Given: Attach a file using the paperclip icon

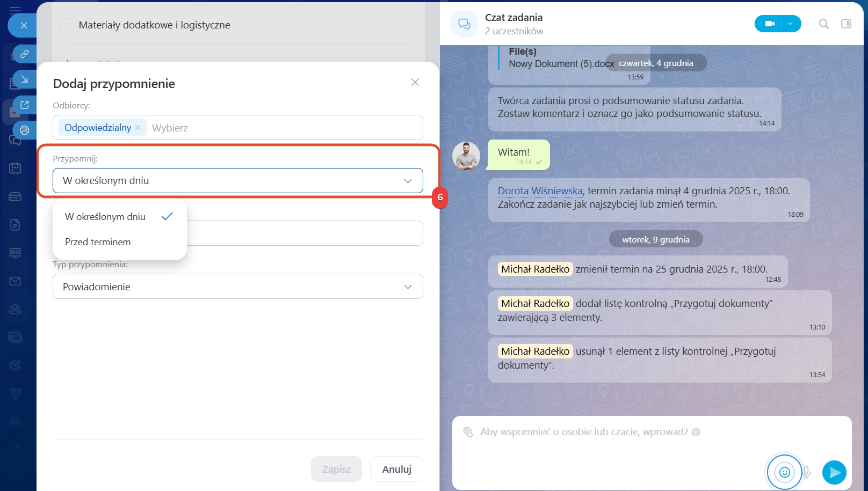Looking at the screenshot, I should [x=468, y=432].
